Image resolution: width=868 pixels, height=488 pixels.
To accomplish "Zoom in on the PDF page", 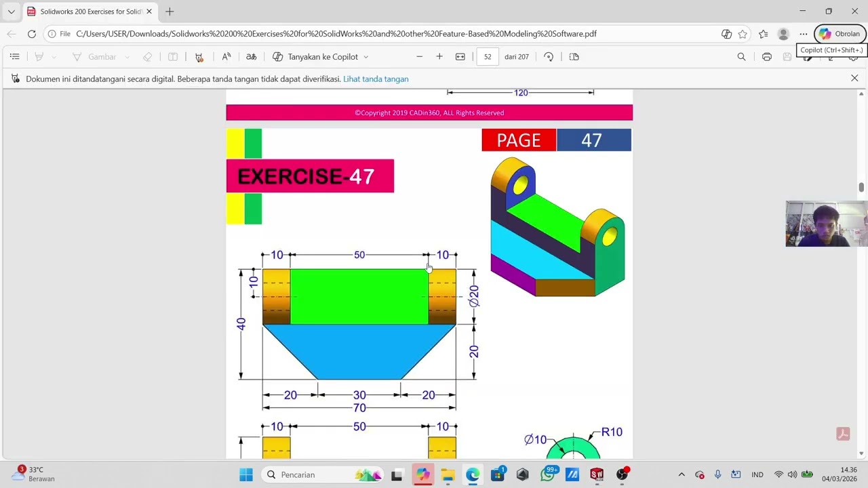I will 439,57.
